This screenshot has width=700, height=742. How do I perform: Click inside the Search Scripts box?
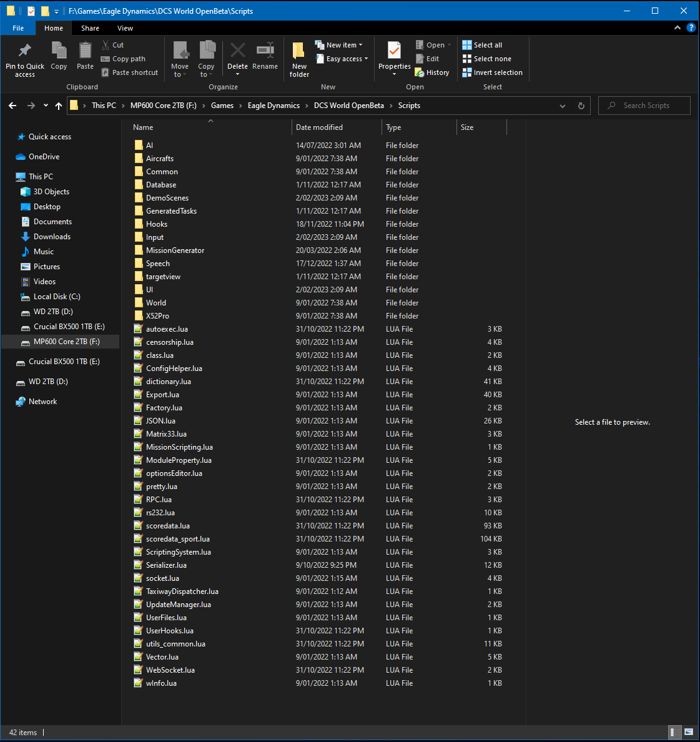point(643,105)
